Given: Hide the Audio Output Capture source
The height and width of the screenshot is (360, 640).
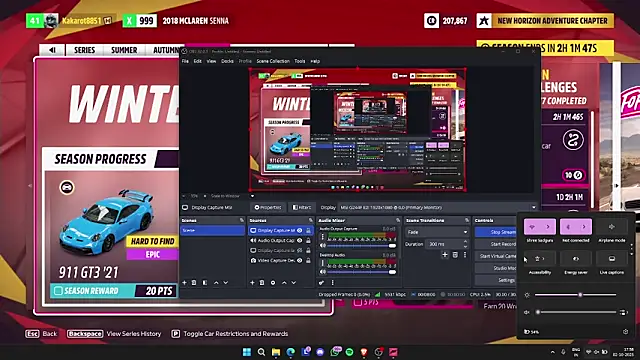Looking at the screenshot, I should [x=300, y=240].
